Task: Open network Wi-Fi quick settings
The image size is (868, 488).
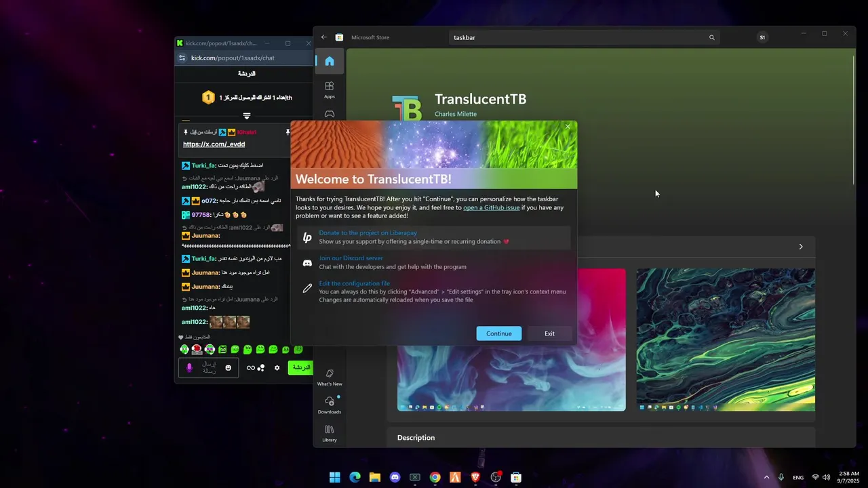Action: 816,477
